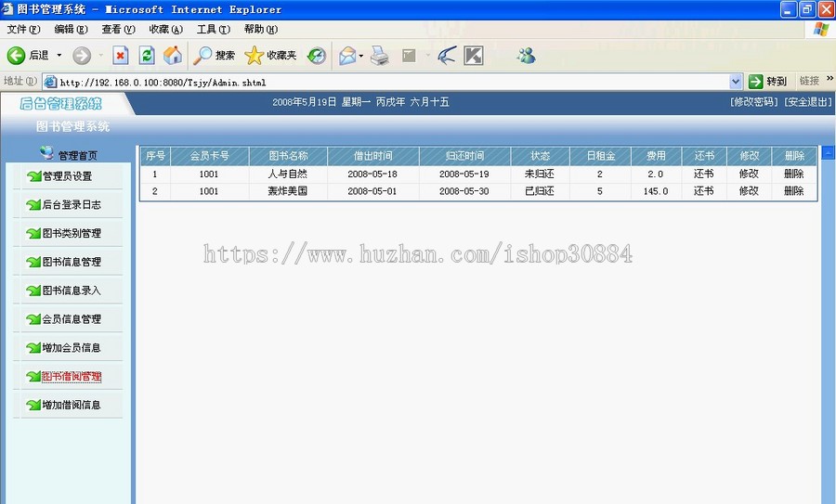The height and width of the screenshot is (504, 836).
Task: Open Mail envelope icon
Action: click(347, 56)
